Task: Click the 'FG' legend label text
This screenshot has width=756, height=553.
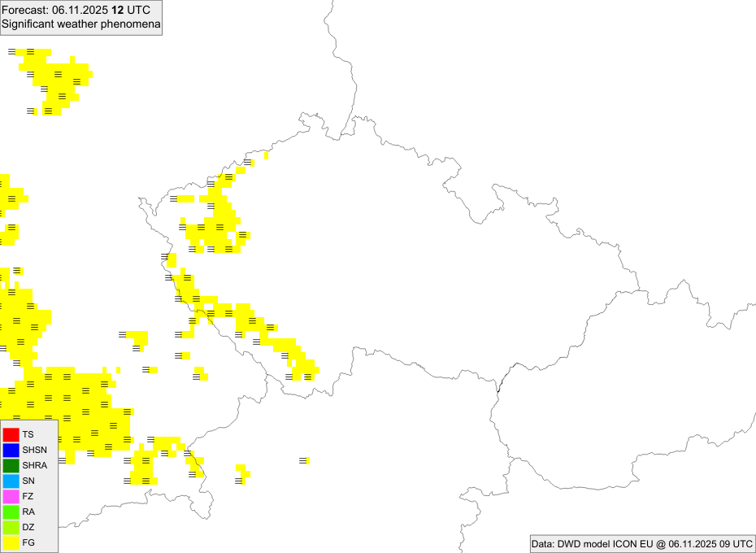Action: (x=28, y=542)
